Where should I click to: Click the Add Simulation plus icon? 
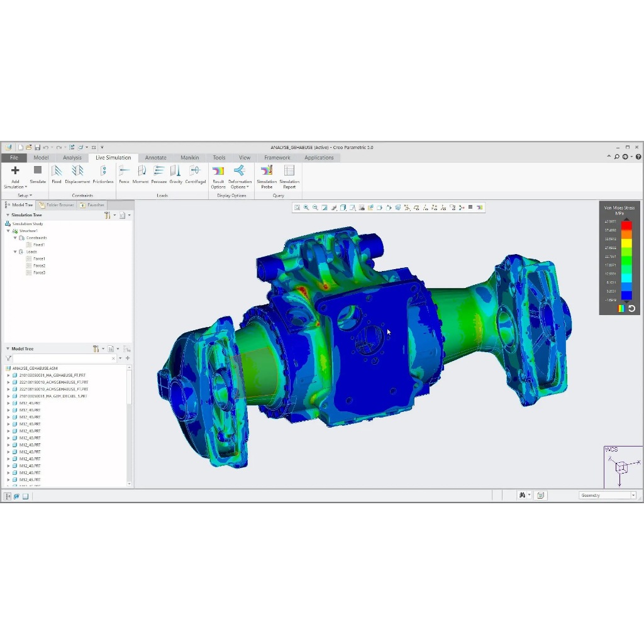[x=15, y=170]
